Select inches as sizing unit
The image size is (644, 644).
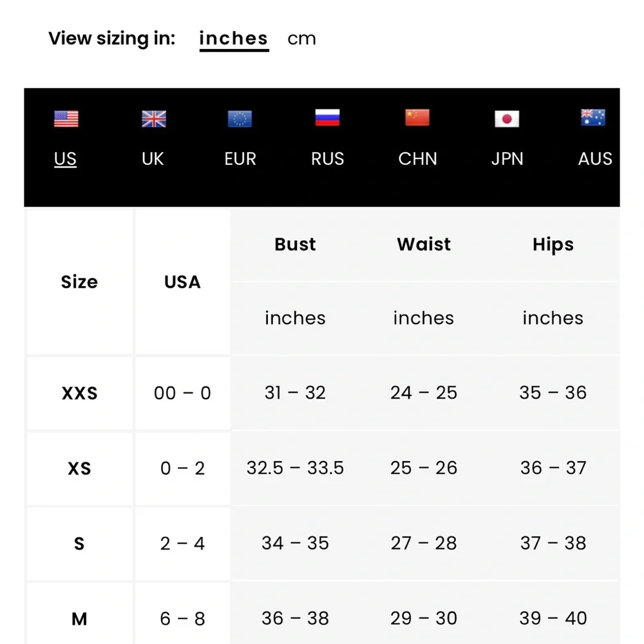(x=234, y=39)
